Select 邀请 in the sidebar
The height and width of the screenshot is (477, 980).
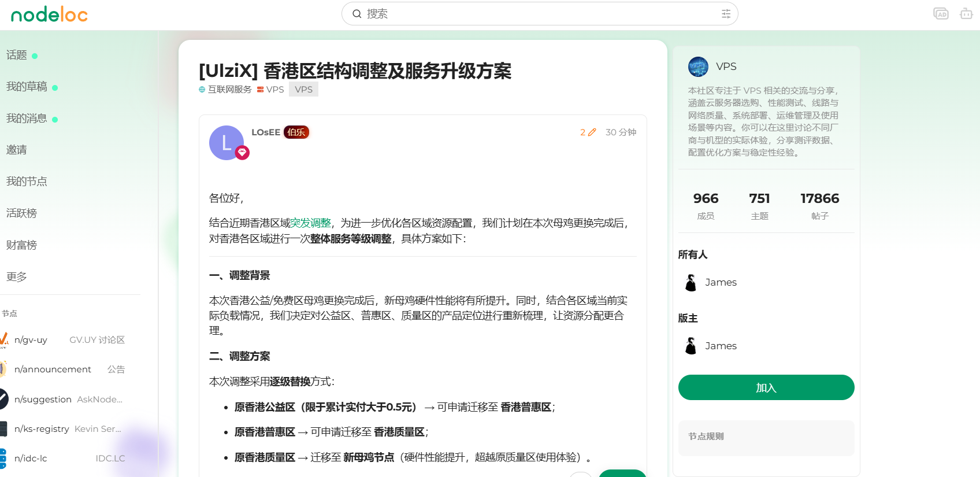click(17, 150)
